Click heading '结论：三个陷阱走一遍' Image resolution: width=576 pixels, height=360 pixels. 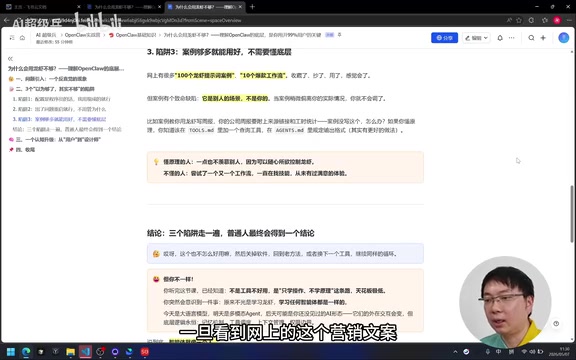230,233
